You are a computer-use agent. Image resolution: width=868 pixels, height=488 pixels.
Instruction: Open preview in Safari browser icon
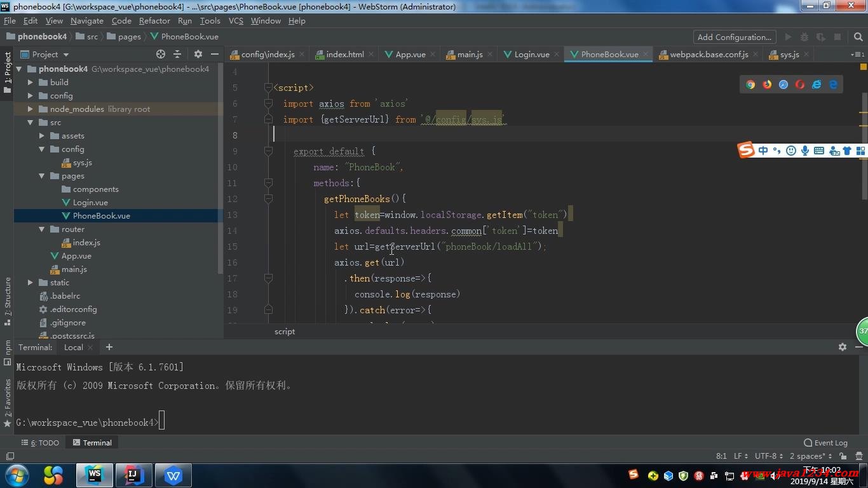click(783, 85)
